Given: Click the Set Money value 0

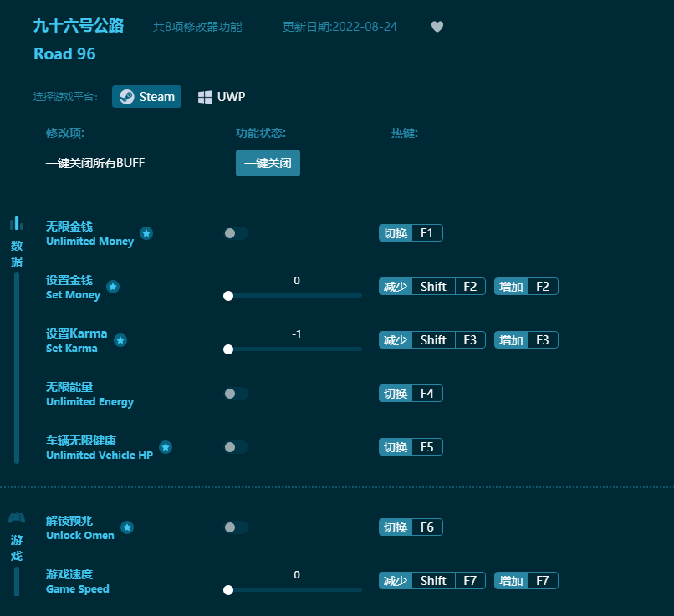Looking at the screenshot, I should [297, 281].
